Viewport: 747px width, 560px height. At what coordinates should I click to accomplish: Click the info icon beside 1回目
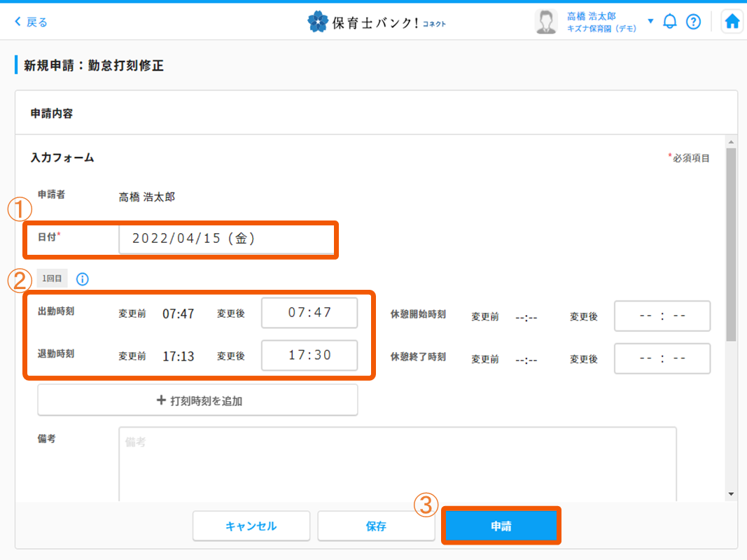pos(83,279)
